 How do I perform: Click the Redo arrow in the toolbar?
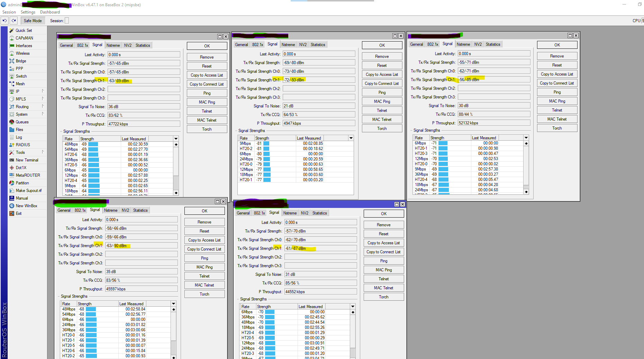13,20
